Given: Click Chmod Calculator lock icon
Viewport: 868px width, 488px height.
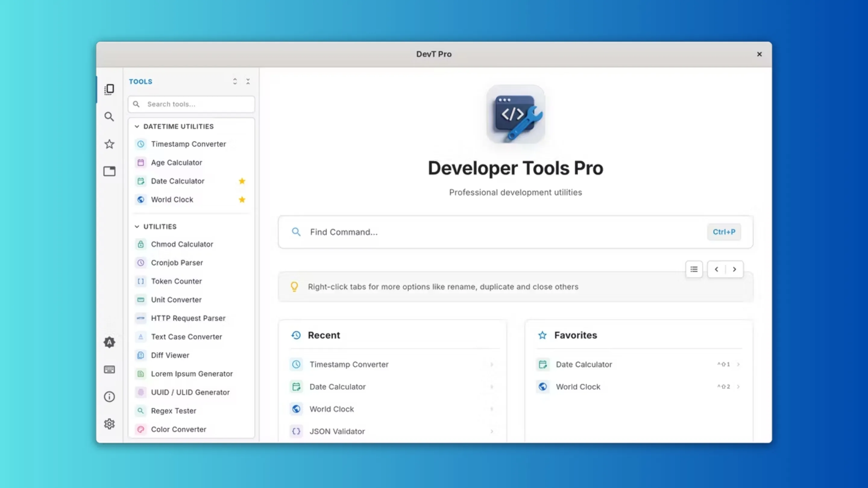Looking at the screenshot, I should 141,244.
